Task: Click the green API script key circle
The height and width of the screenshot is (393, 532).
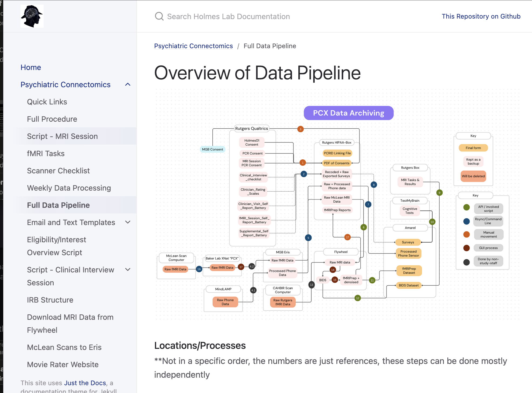Action: coord(467,207)
